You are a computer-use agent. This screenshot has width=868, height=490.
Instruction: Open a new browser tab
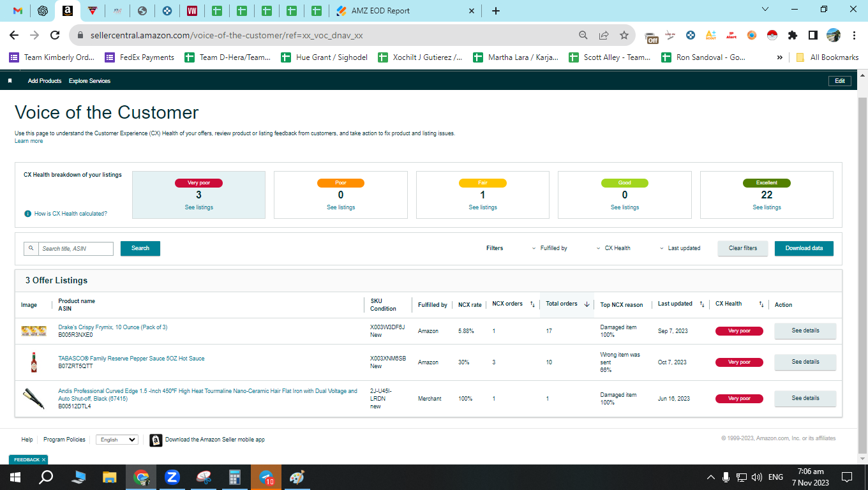(x=496, y=11)
